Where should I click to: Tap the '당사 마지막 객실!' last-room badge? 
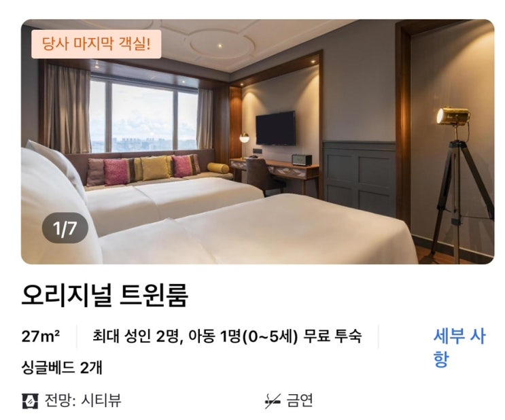[97, 44]
